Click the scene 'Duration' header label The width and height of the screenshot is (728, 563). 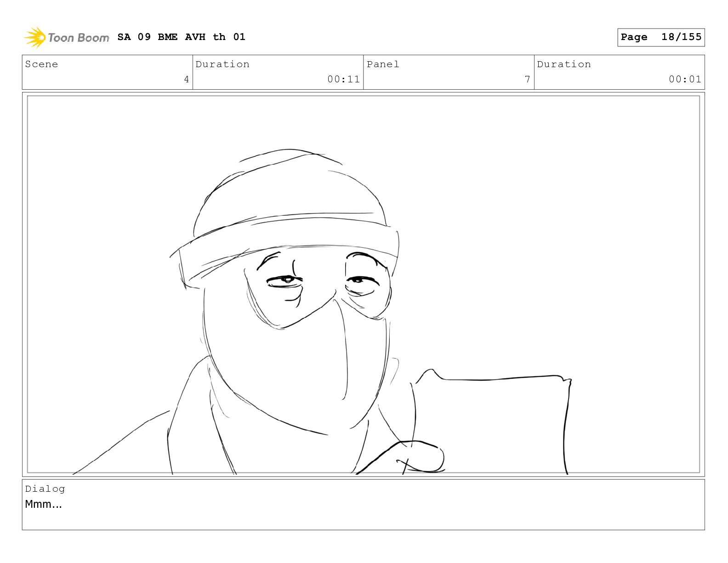tap(223, 64)
